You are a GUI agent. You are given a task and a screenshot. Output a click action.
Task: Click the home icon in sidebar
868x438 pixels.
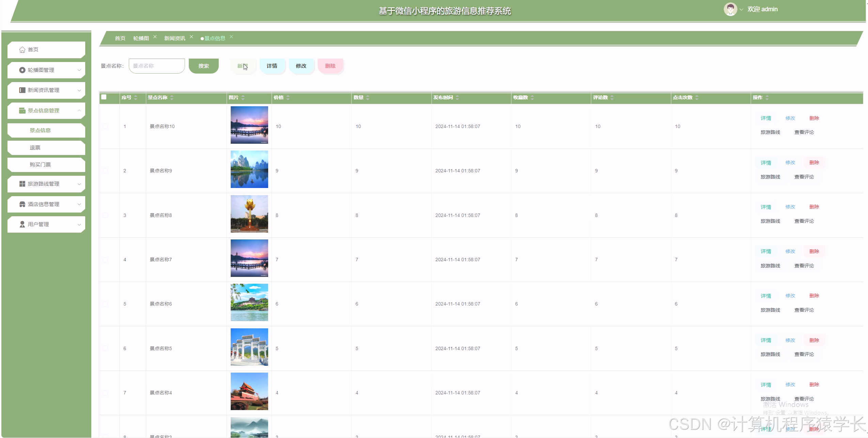(22, 50)
